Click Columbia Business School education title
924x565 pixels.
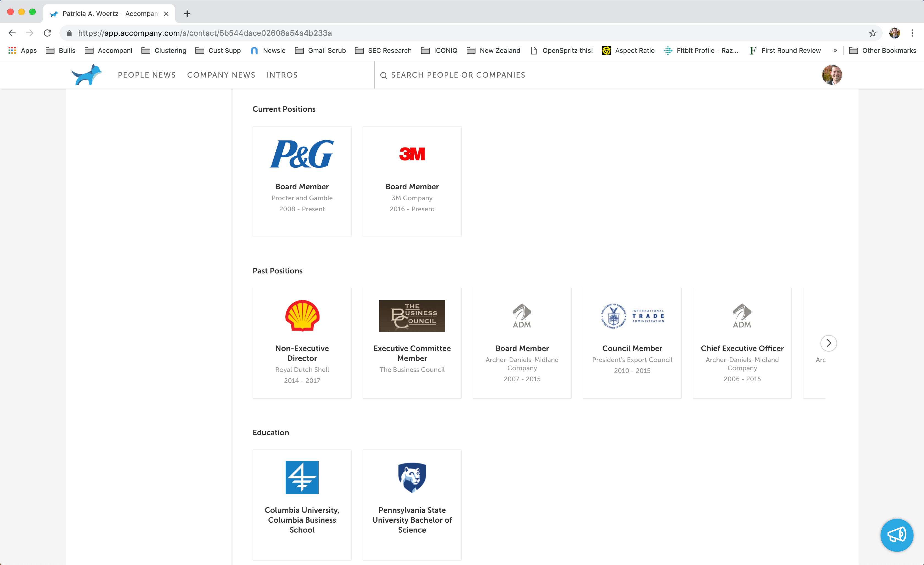[x=302, y=520]
